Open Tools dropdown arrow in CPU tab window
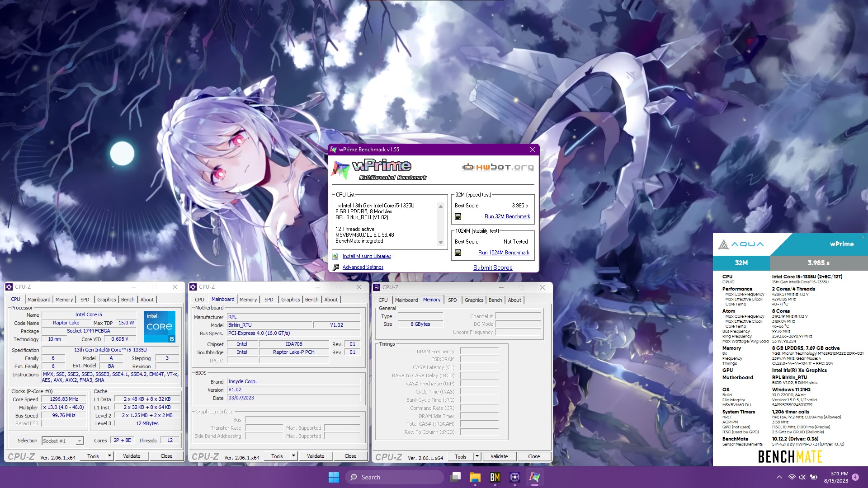Image resolution: width=868 pixels, height=488 pixels. click(x=109, y=456)
